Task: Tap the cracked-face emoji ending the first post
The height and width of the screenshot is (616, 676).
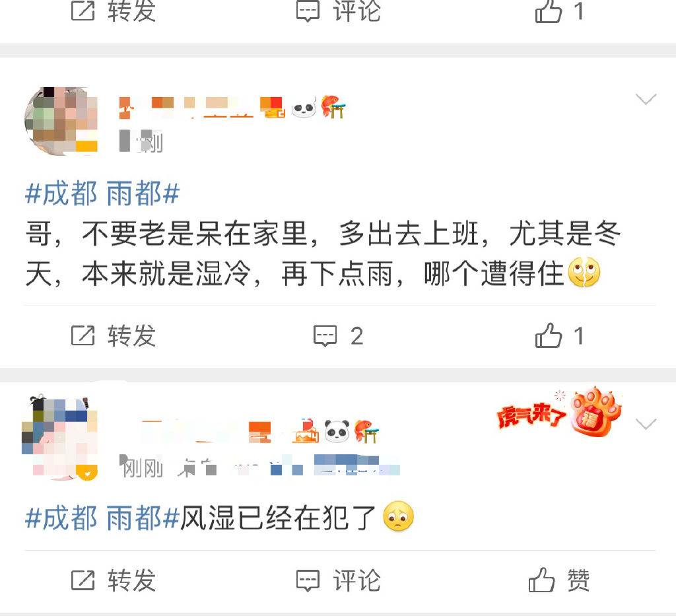Action: (584, 272)
